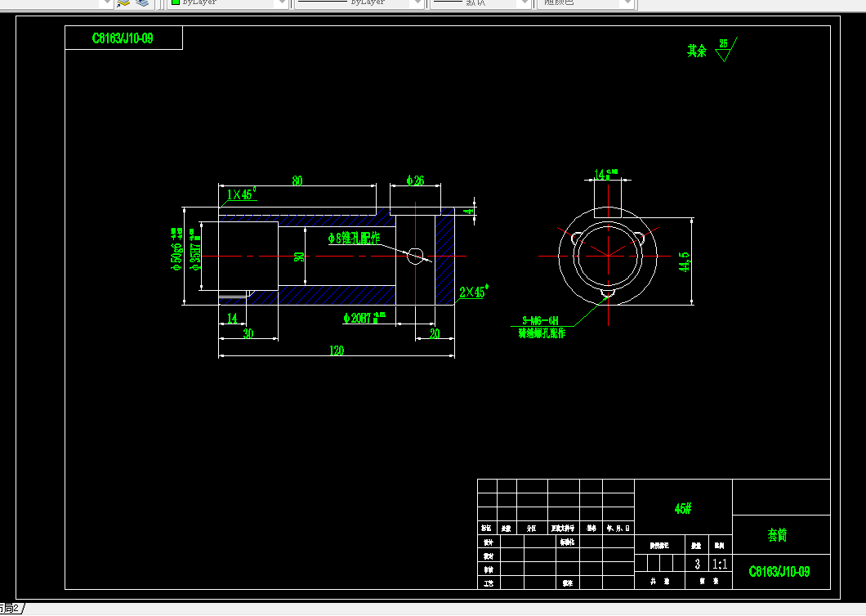Select the 工艺 row label
This screenshot has width=866, height=616.
[x=489, y=583]
